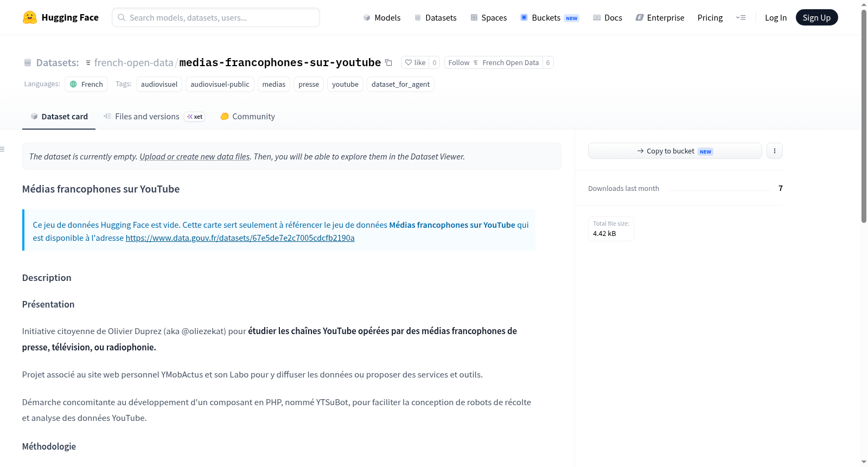Open the Community tab
Screen dimensions: 868x467
point(247,117)
